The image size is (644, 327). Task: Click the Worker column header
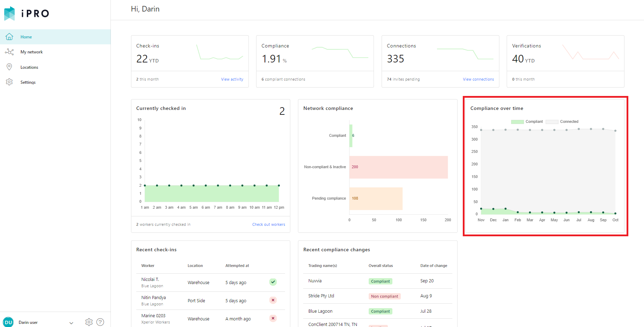(148, 266)
